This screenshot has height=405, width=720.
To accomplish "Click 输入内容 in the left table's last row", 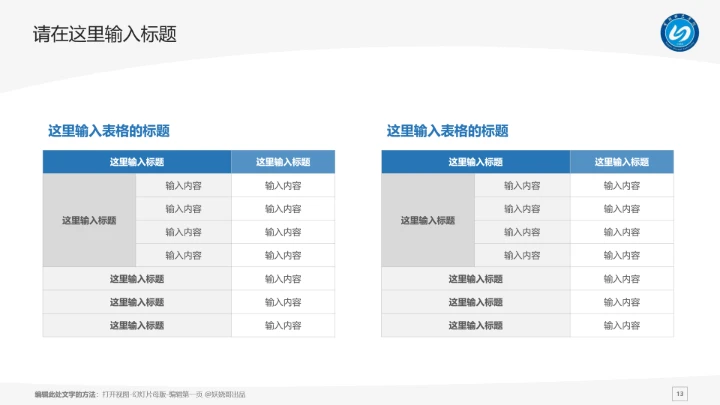I will click(283, 326).
